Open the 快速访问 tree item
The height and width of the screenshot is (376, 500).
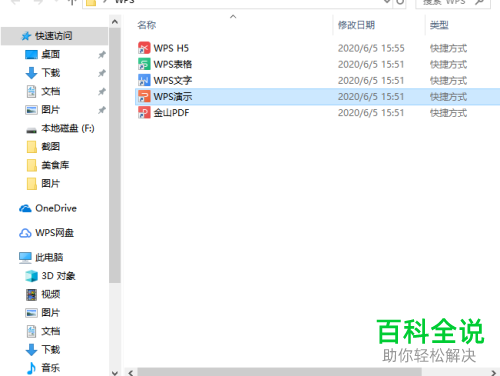click(x=54, y=36)
